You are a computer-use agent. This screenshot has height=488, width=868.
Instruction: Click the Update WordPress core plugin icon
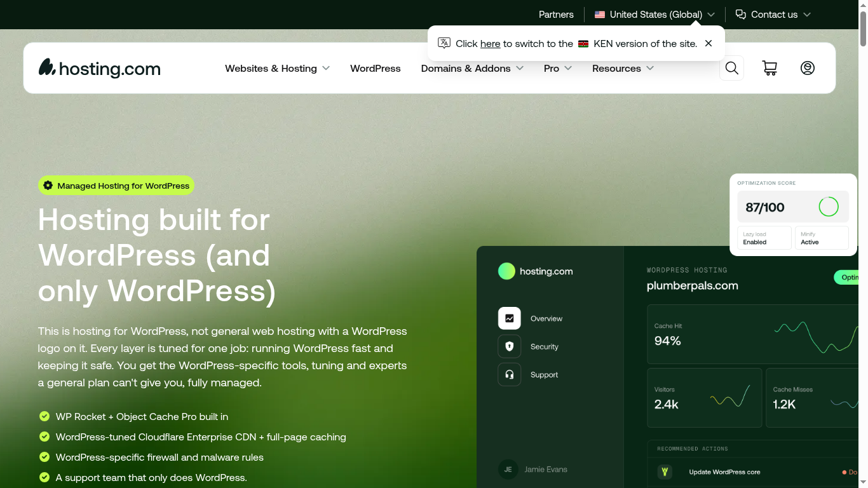click(665, 472)
